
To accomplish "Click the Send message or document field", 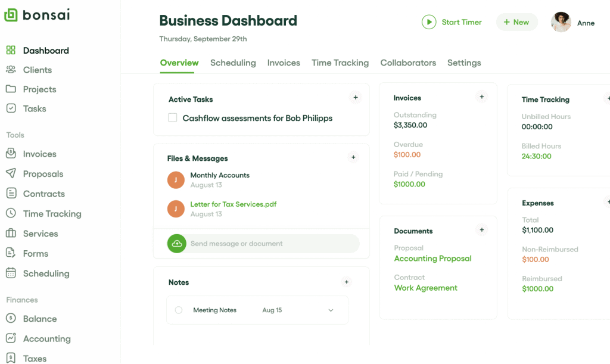I will 256,243.
